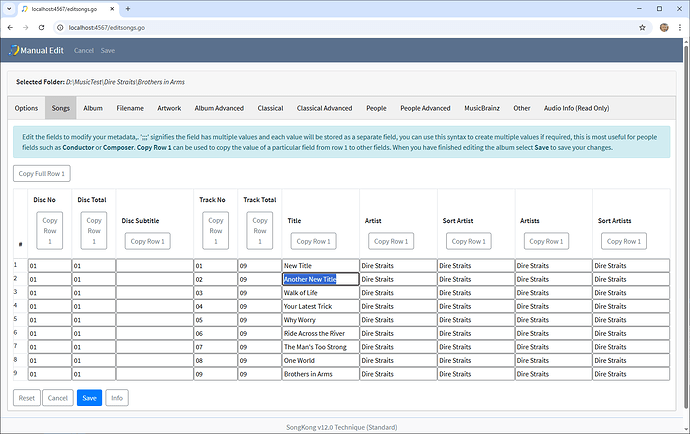
Task: Open the browser three-dot menu
Action: coord(680,27)
